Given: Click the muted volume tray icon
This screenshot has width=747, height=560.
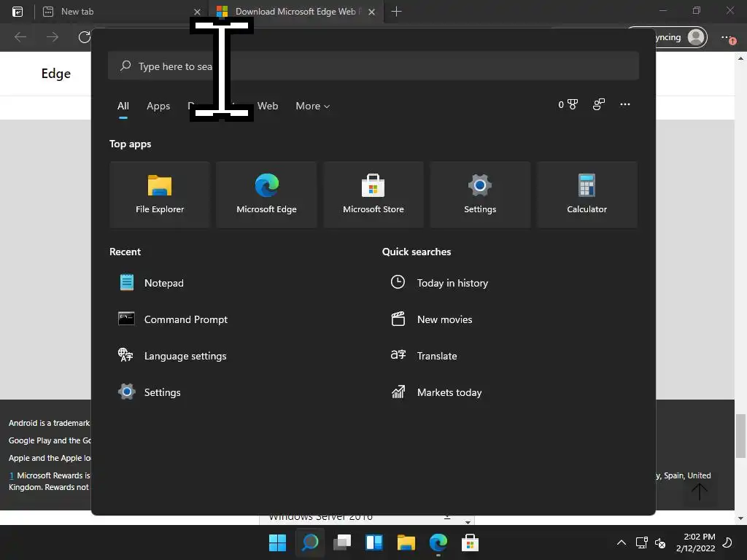Looking at the screenshot, I should pyautogui.click(x=660, y=542).
